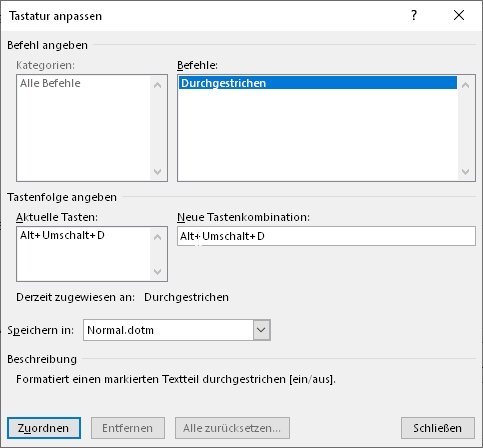Click the Zuordnen button

coord(44,428)
